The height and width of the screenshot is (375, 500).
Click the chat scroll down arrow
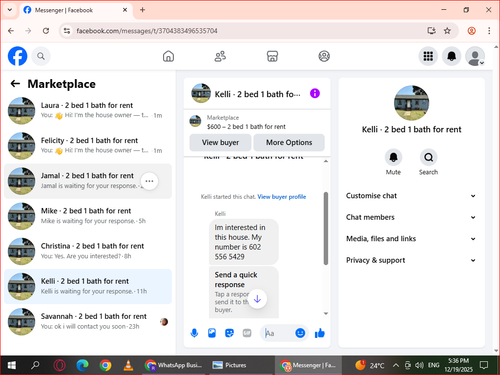click(326, 313)
